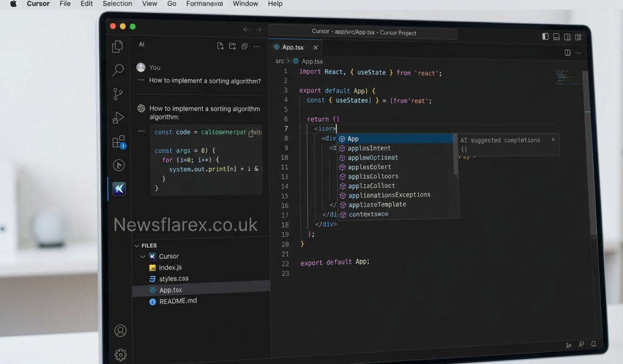This screenshot has height=364, width=623.
Task: Select App from the completion list
Action: click(353, 139)
